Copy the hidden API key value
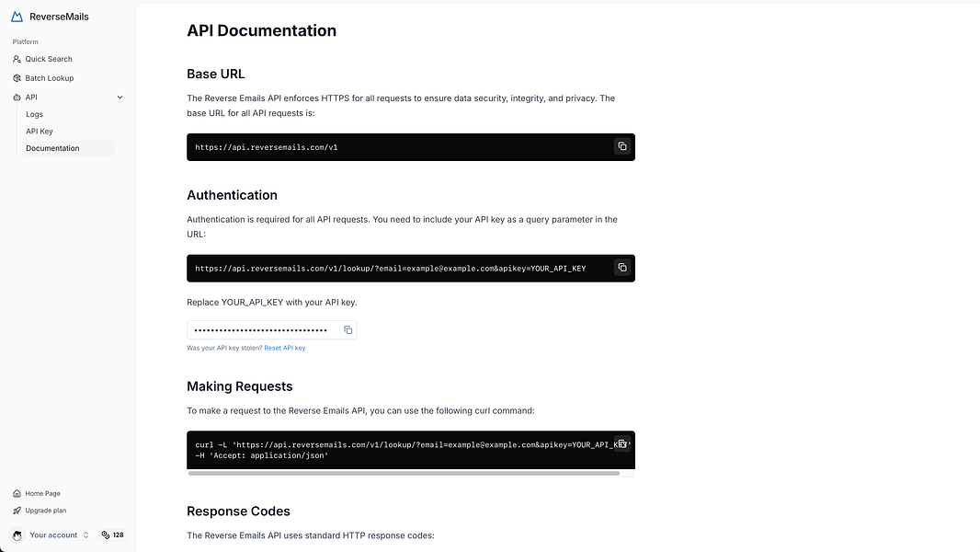This screenshot has height=552, width=980. click(348, 330)
